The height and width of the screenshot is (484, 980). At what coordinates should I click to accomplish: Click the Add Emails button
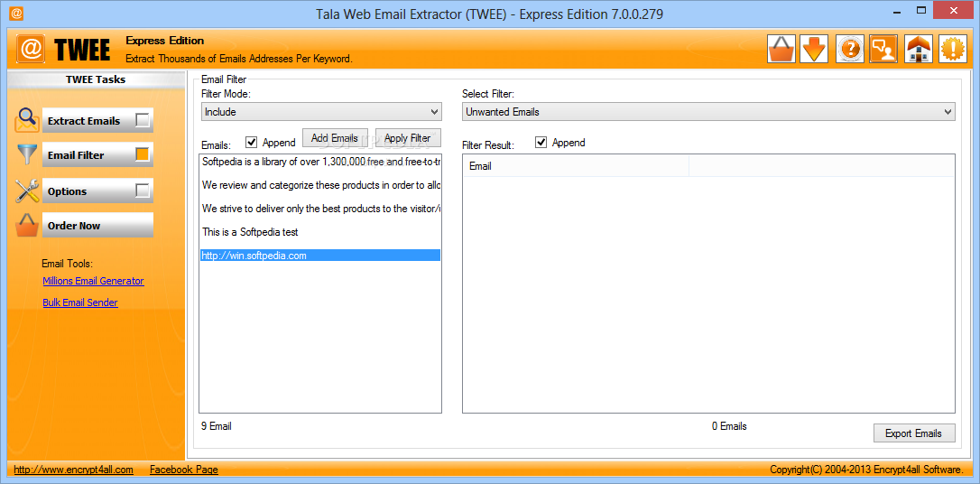tap(335, 138)
